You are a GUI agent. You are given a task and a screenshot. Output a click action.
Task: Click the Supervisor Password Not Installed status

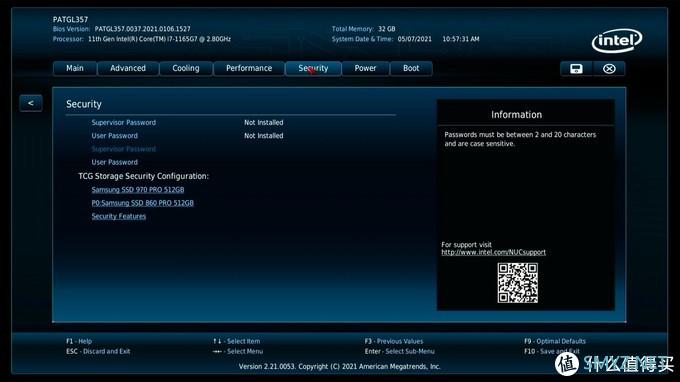point(264,123)
